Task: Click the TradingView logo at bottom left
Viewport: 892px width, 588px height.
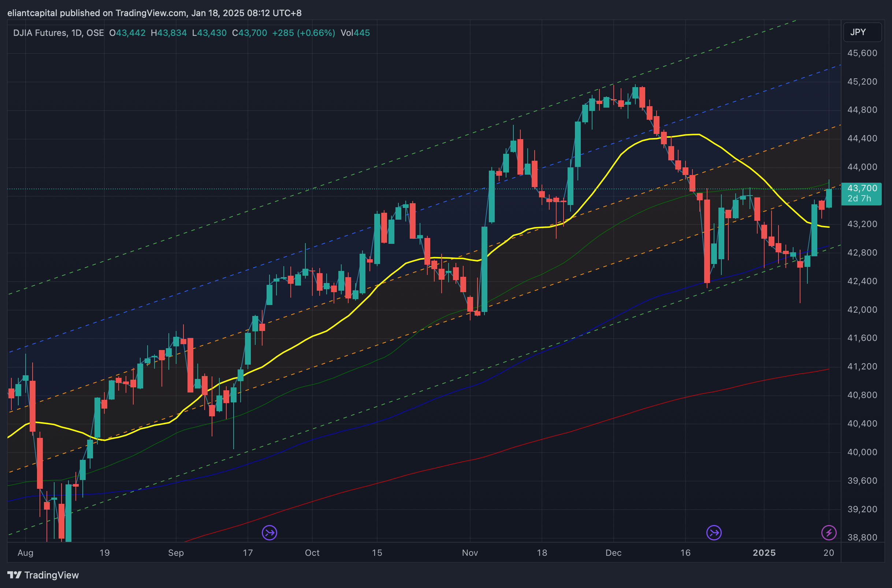Action: 43,575
